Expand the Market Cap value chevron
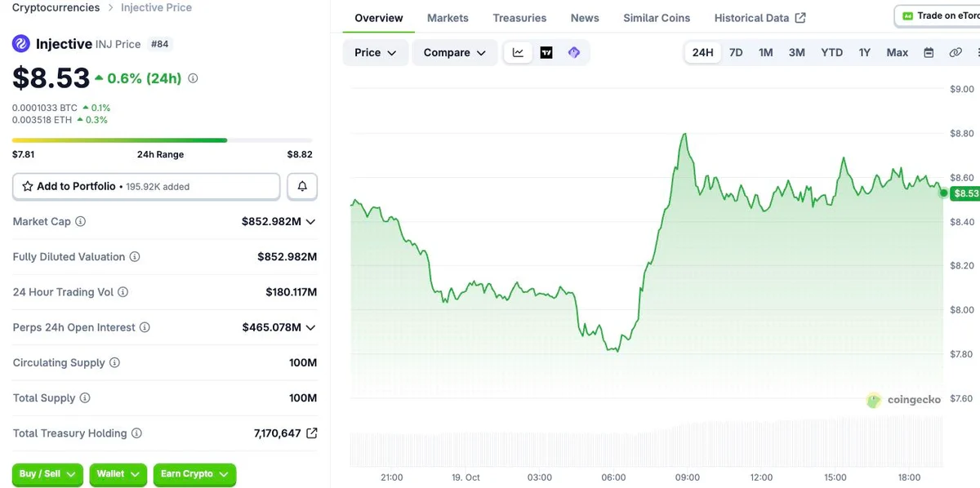 pyautogui.click(x=310, y=221)
